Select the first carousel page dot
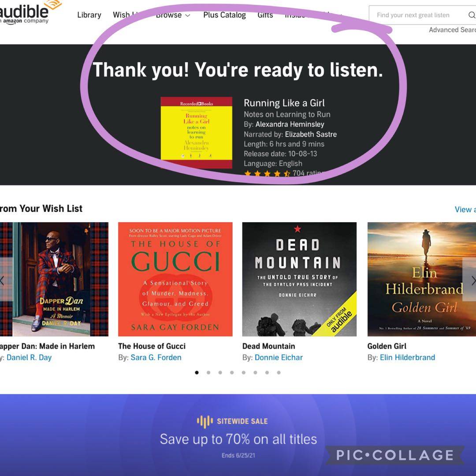The height and width of the screenshot is (476, 476). [197, 372]
